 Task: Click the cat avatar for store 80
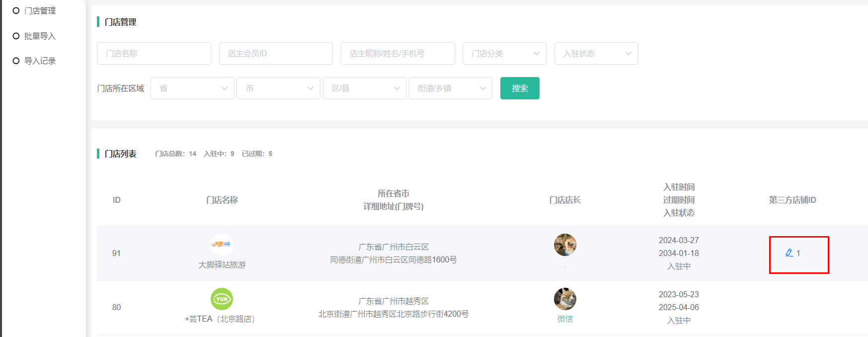(565, 299)
